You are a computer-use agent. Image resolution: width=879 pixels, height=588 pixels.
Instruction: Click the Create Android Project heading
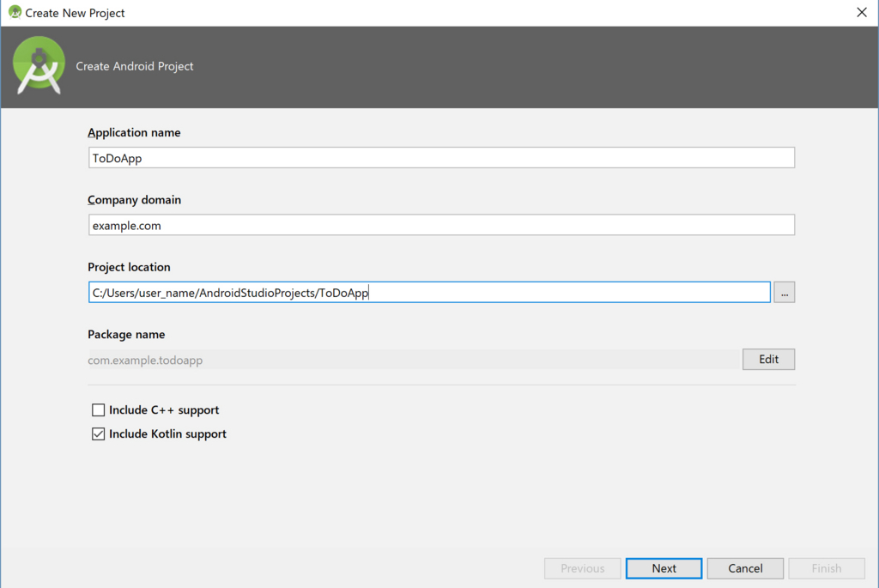coord(135,66)
